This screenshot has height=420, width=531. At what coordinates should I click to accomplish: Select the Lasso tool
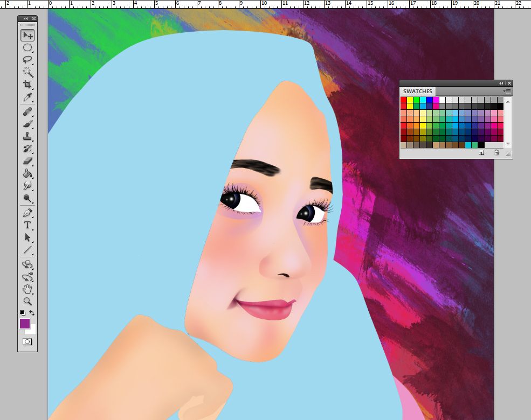pyautogui.click(x=27, y=60)
